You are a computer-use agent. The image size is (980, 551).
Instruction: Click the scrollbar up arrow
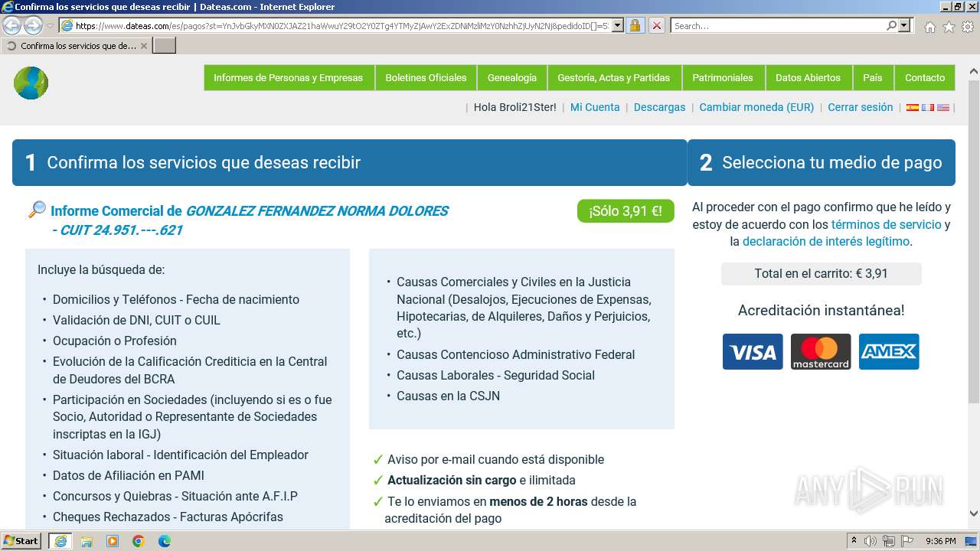973,71
